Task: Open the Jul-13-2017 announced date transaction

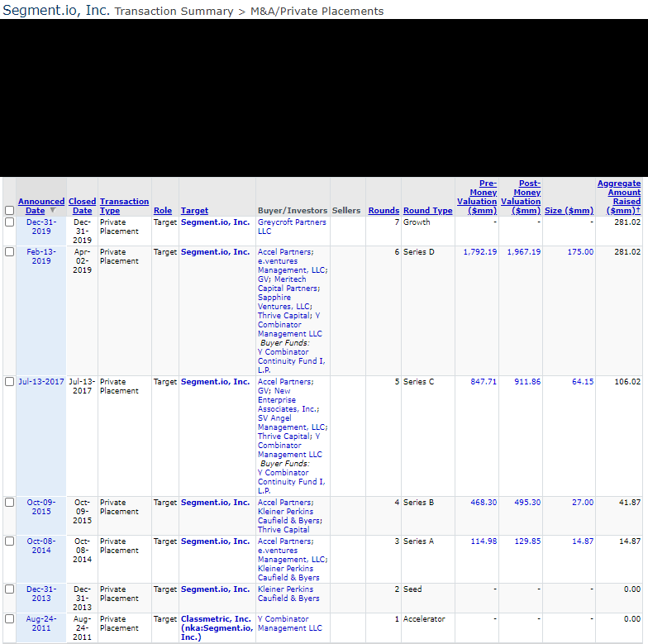Action: [x=41, y=382]
